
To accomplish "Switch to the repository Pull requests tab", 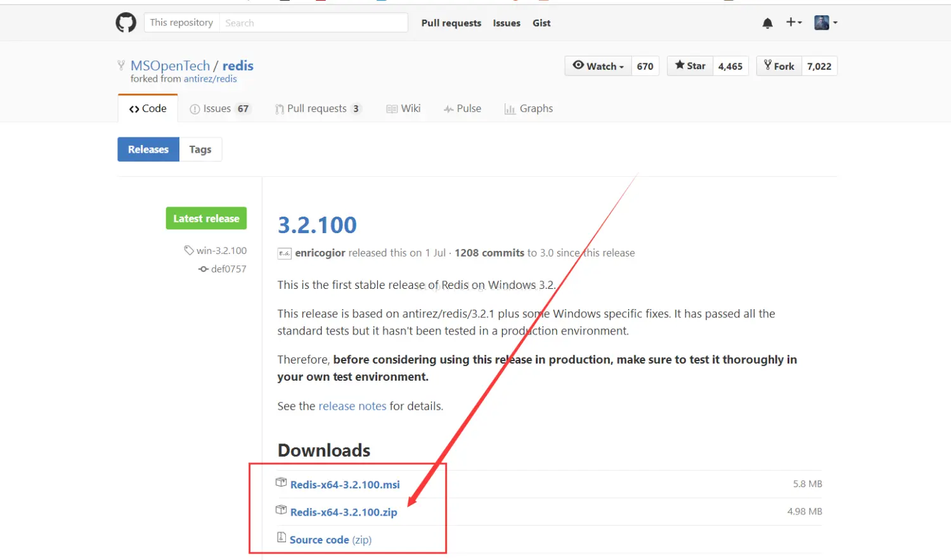I will (318, 109).
